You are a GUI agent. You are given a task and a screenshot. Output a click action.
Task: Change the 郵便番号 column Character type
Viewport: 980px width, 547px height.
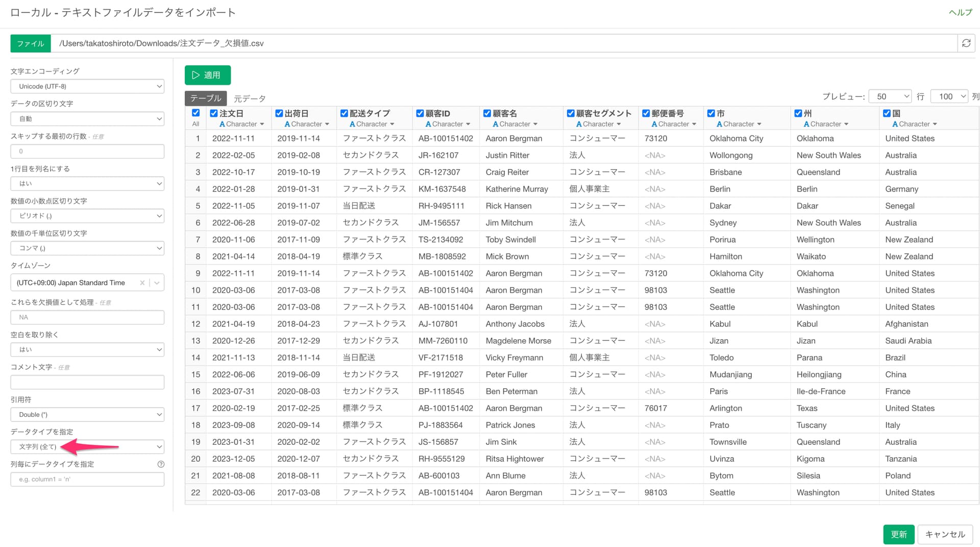click(x=674, y=124)
